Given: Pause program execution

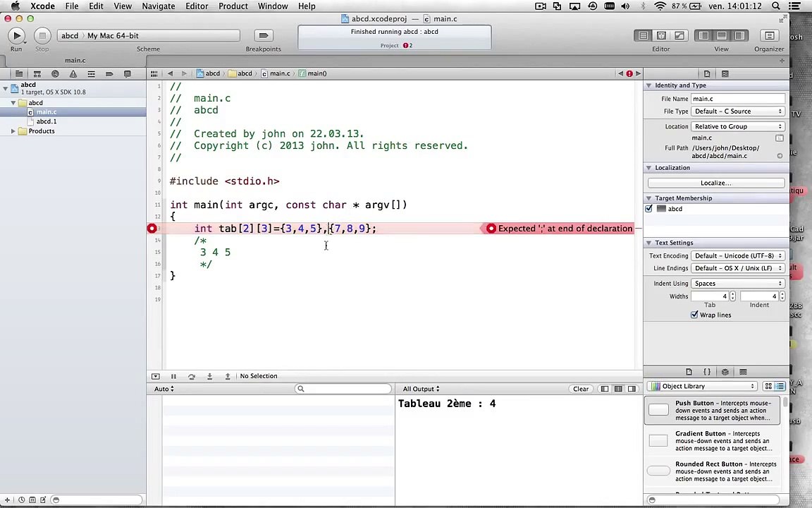Looking at the screenshot, I should (173, 376).
